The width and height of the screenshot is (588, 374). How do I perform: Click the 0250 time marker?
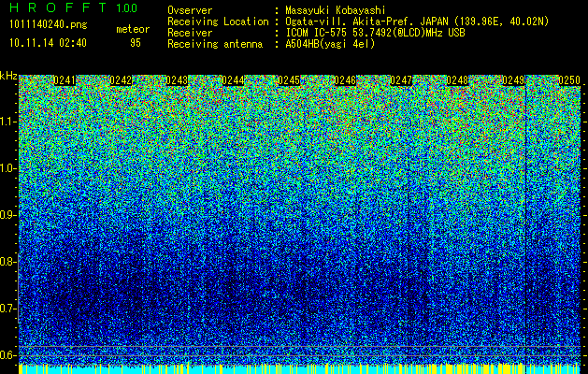pyautogui.click(x=569, y=80)
